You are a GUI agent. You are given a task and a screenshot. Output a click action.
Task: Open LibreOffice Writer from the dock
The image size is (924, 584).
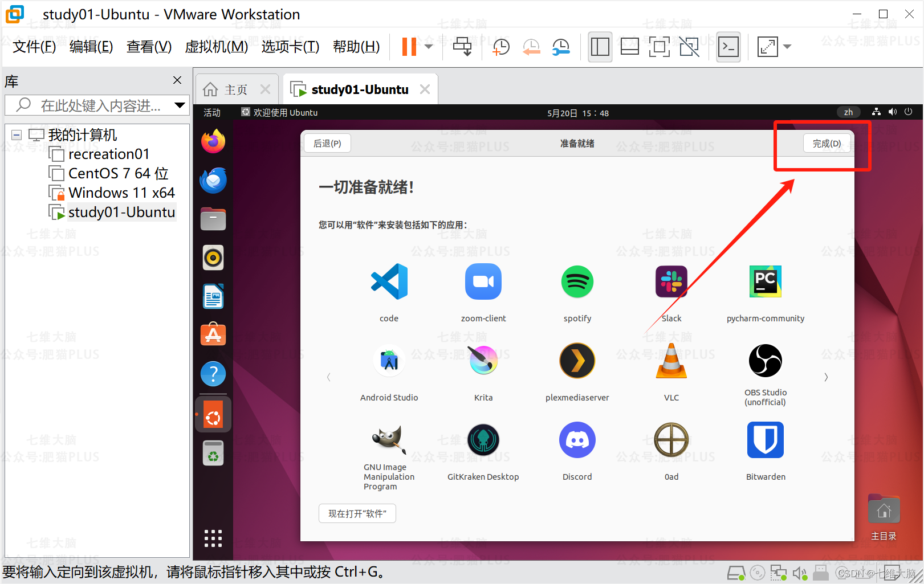[x=213, y=296]
